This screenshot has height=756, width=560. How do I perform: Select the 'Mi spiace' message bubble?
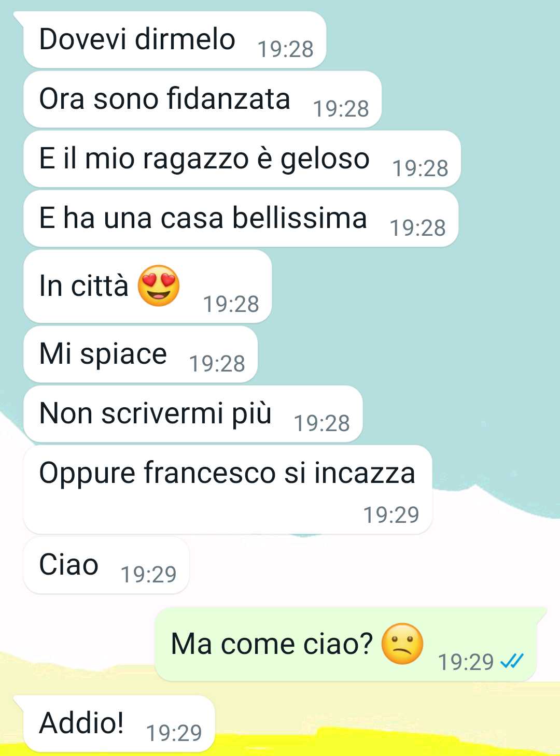click(141, 354)
